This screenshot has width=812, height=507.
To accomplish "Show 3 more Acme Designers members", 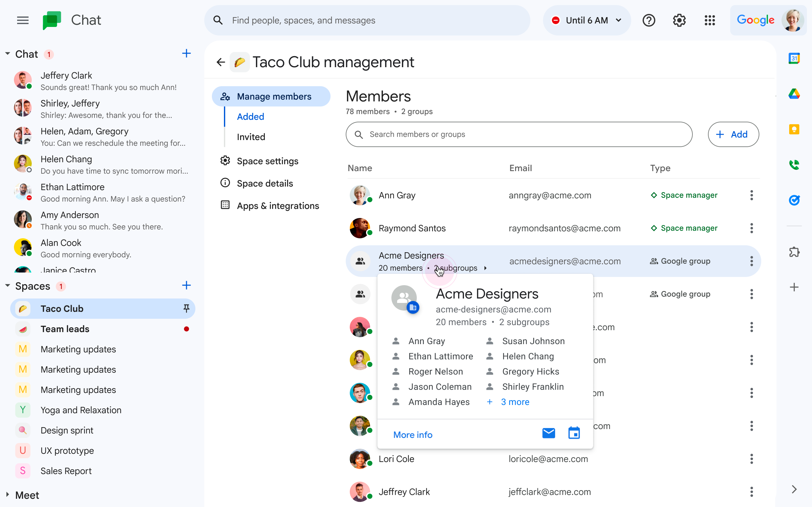I will pyautogui.click(x=515, y=402).
